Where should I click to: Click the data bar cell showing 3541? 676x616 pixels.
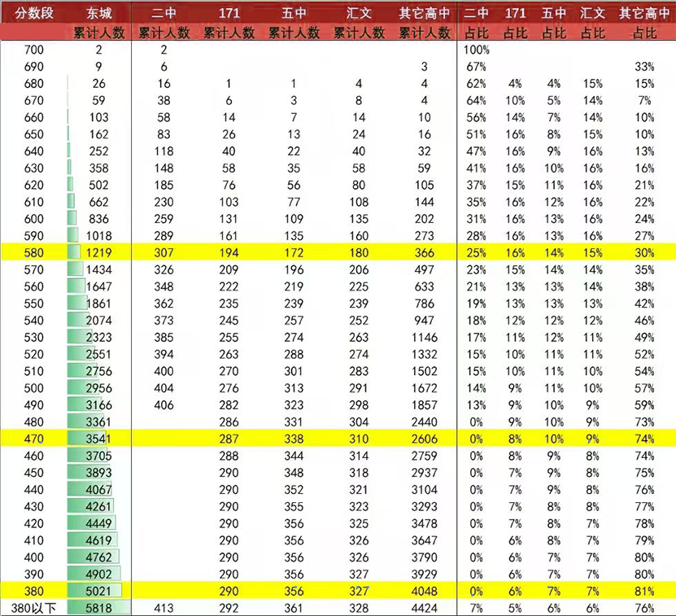[x=98, y=438]
